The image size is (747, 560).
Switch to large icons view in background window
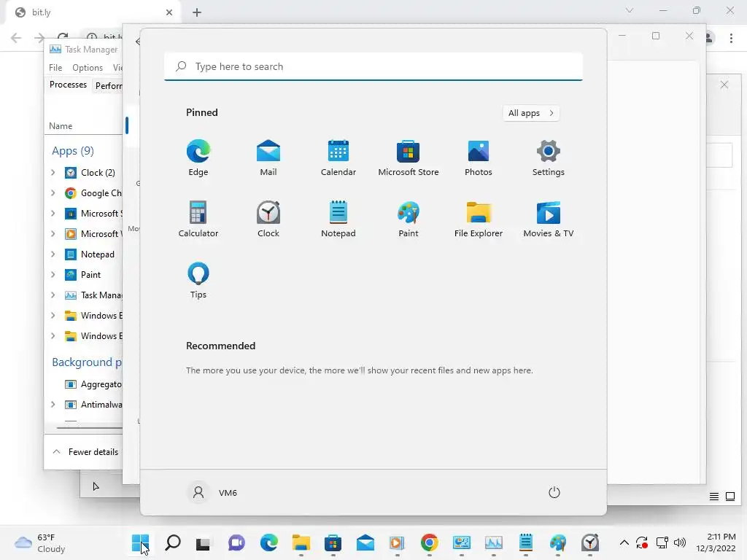[729, 497]
